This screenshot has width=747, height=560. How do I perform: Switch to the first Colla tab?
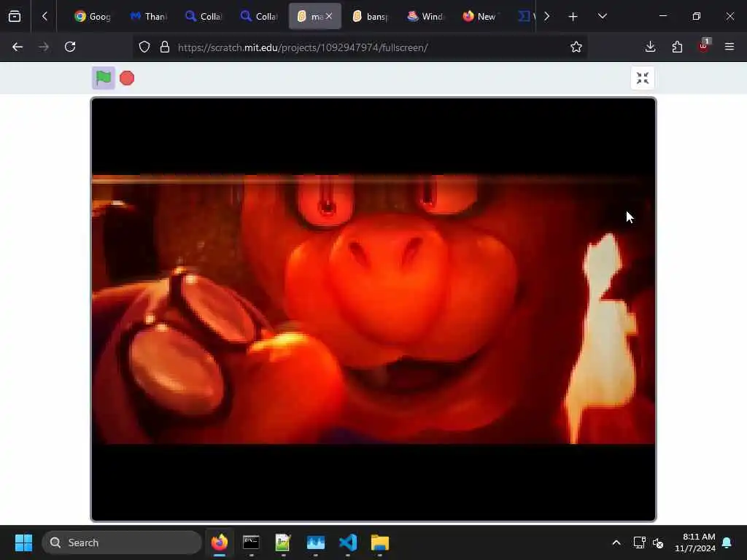pos(204,17)
